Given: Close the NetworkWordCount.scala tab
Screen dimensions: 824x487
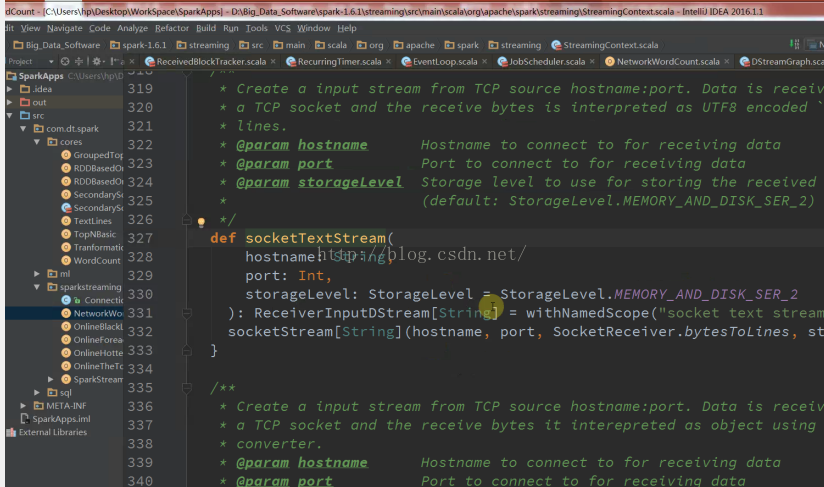Looking at the screenshot, I should pyautogui.click(x=727, y=61).
